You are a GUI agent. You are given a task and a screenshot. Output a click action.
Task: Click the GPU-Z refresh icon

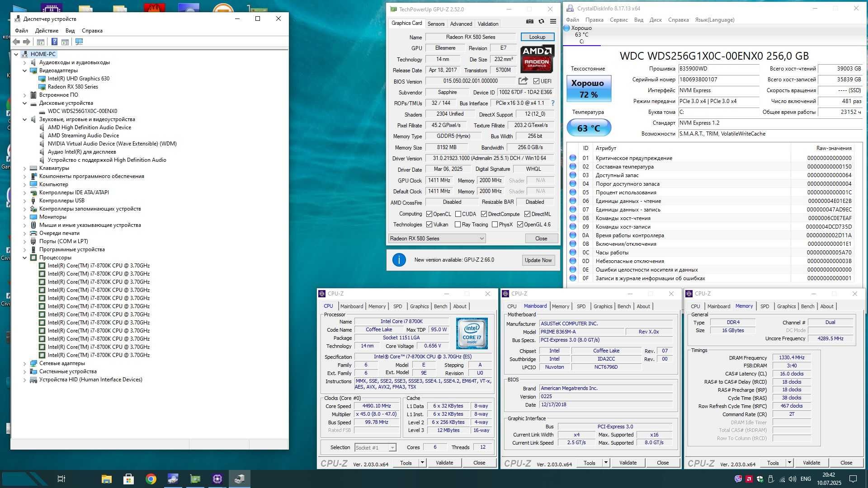pyautogui.click(x=541, y=22)
